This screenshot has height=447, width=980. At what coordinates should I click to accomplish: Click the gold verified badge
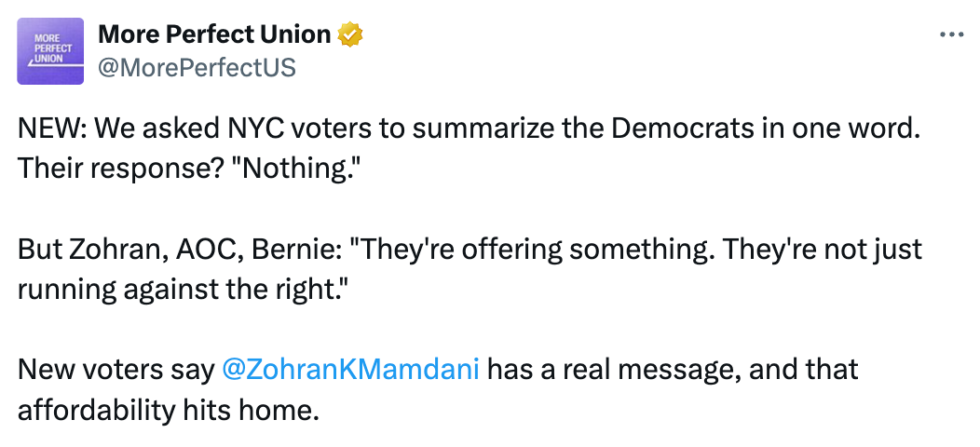[350, 35]
